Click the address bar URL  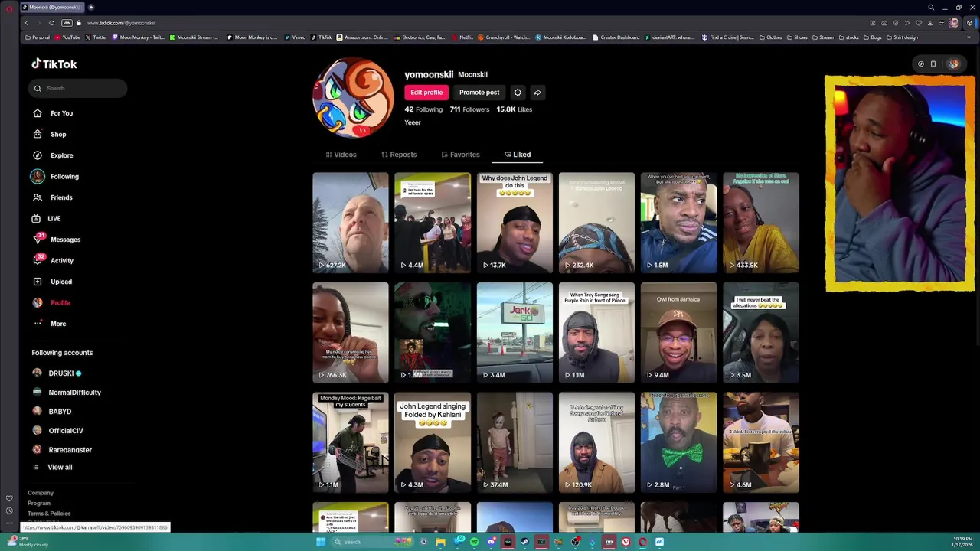point(121,23)
